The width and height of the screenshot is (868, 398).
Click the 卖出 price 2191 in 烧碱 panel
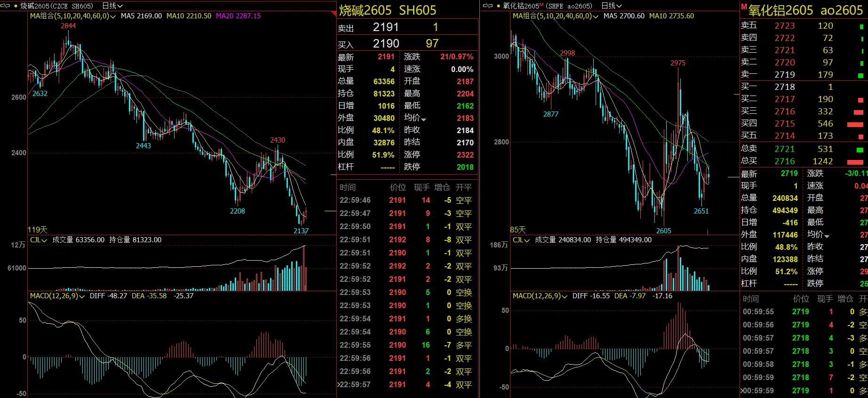(x=386, y=27)
